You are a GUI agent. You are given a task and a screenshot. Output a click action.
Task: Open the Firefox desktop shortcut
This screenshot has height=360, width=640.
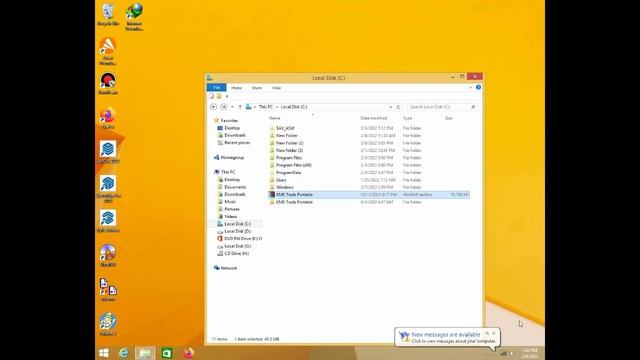(x=108, y=118)
